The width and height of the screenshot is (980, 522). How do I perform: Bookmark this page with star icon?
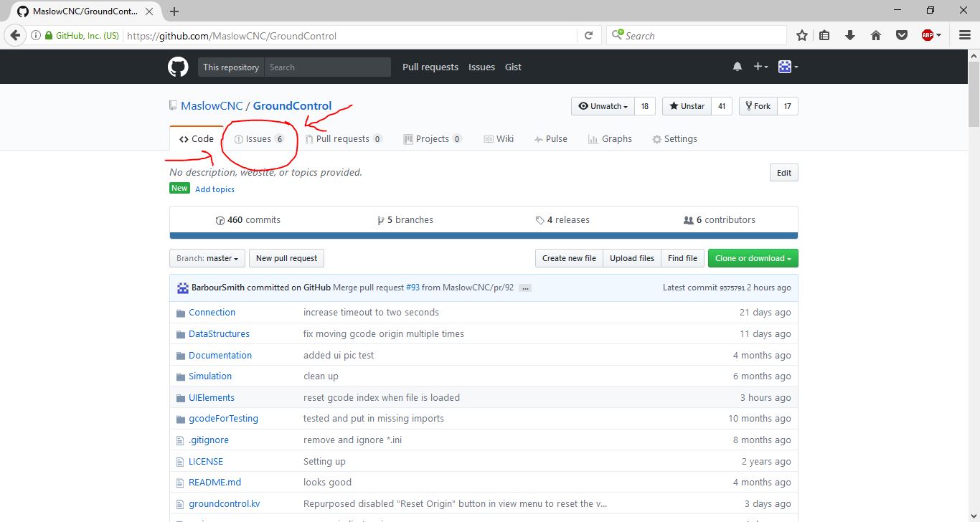click(802, 35)
